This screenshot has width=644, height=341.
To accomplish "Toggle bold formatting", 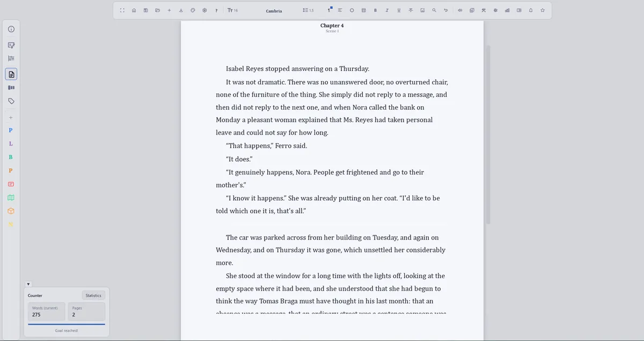I will click(x=375, y=10).
